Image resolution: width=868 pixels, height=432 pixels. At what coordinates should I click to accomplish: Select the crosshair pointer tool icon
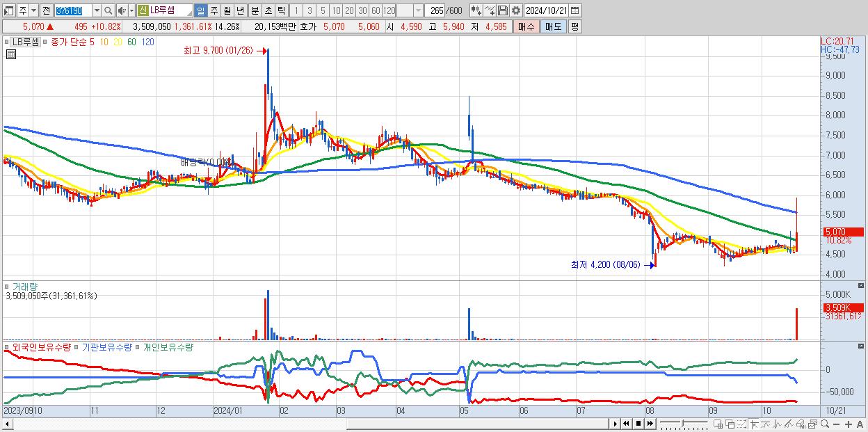[x=754, y=424]
